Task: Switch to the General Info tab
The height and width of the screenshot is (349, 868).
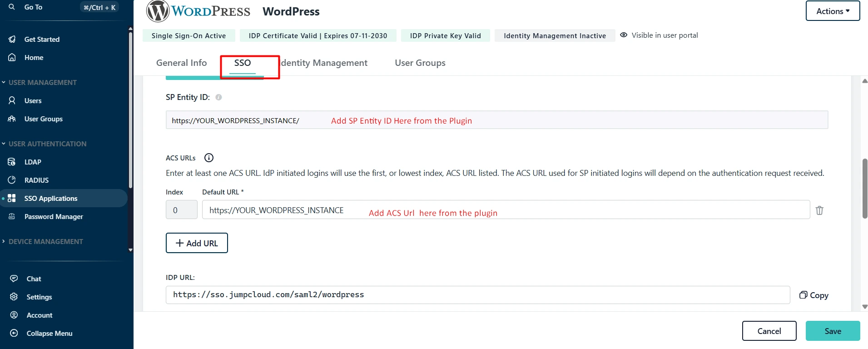Action: 181,63
